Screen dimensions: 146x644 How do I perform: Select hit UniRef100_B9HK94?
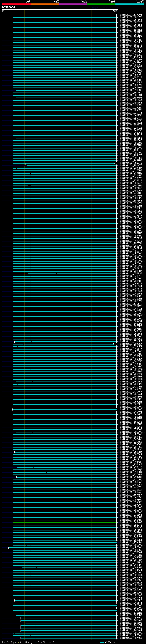pos(131,98)
